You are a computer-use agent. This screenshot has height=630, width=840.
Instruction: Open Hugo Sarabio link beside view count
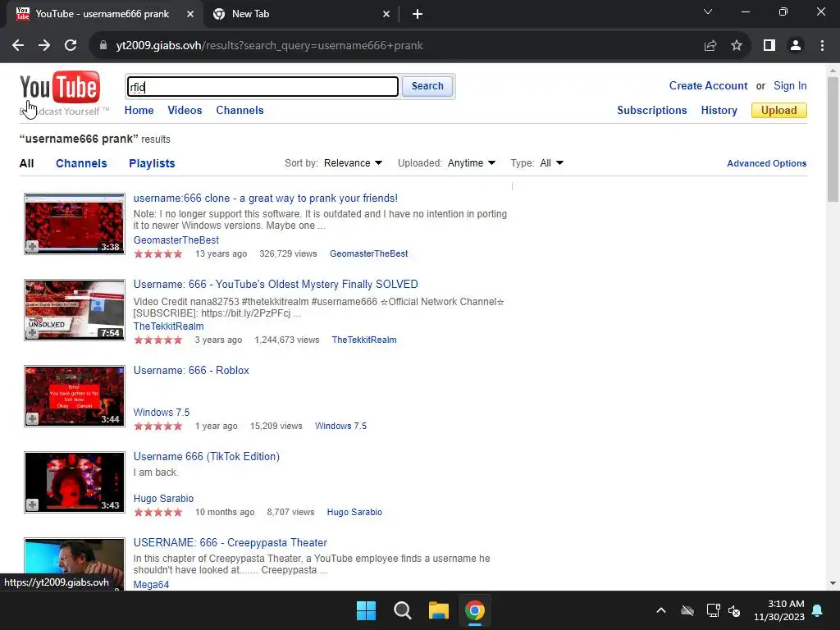[x=354, y=512]
